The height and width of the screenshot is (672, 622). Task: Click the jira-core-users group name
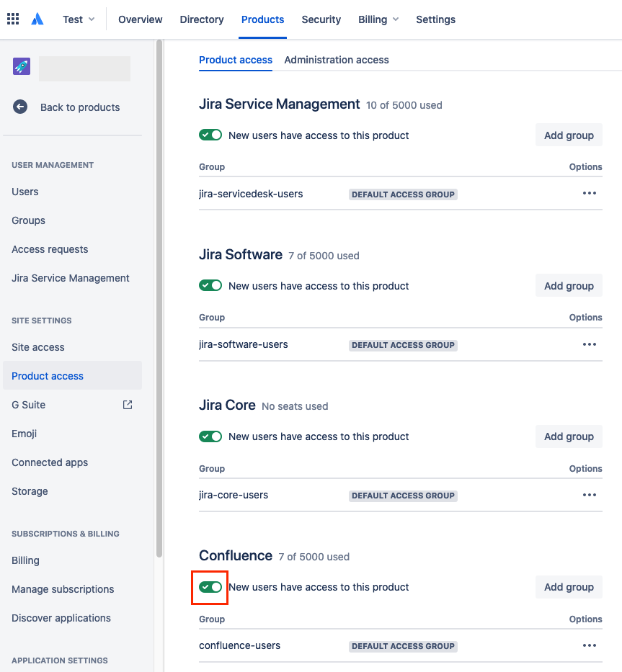pyautogui.click(x=234, y=495)
